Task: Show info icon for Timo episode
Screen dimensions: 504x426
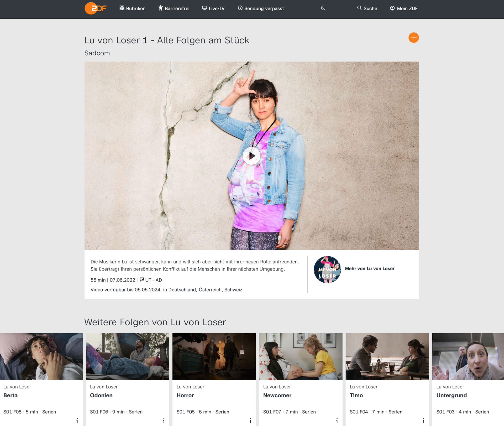Action: pyautogui.click(x=424, y=421)
